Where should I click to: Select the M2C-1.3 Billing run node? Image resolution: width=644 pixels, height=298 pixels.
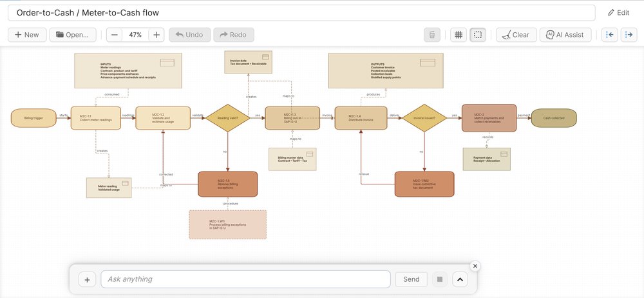point(292,118)
